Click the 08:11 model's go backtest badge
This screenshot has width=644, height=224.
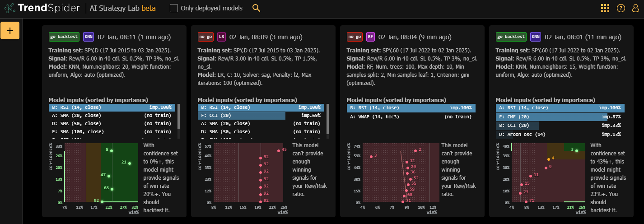point(64,37)
